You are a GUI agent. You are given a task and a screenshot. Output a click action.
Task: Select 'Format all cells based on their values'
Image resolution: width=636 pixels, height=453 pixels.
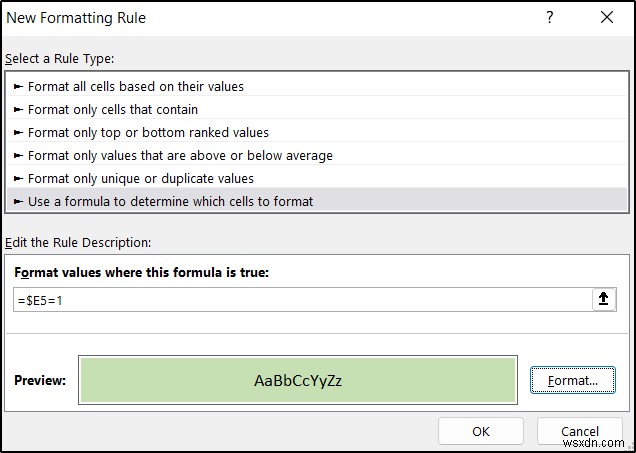[135, 87]
